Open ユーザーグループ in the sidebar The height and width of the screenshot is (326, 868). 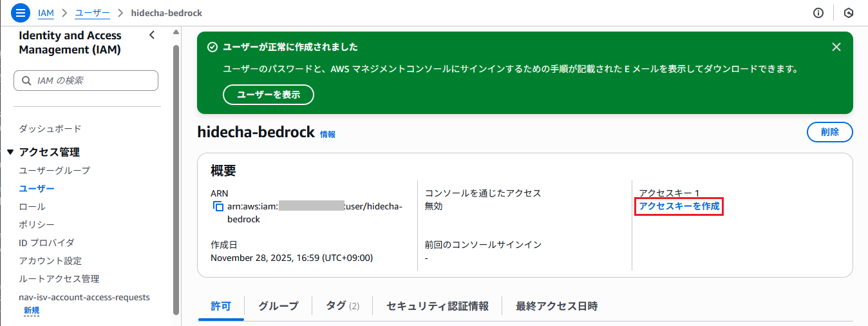pyautogui.click(x=55, y=170)
